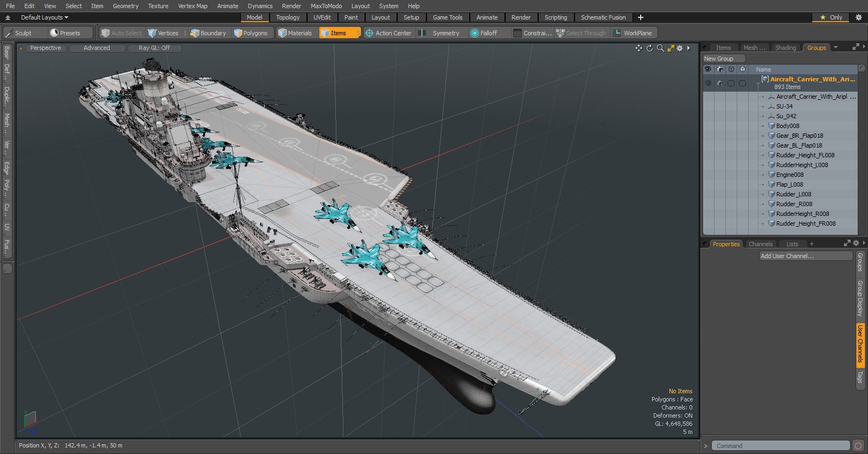This screenshot has width=868, height=454.
Task: Open Action Center options
Action: click(388, 33)
